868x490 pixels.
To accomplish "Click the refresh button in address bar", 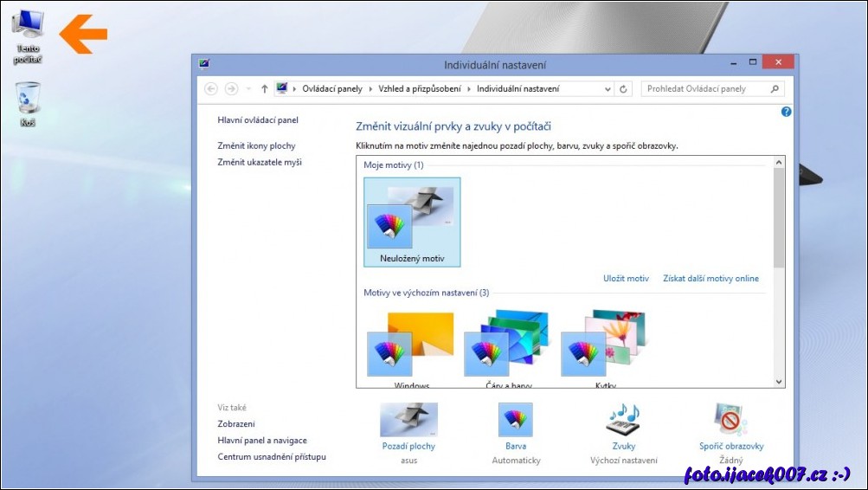I will pyautogui.click(x=624, y=89).
